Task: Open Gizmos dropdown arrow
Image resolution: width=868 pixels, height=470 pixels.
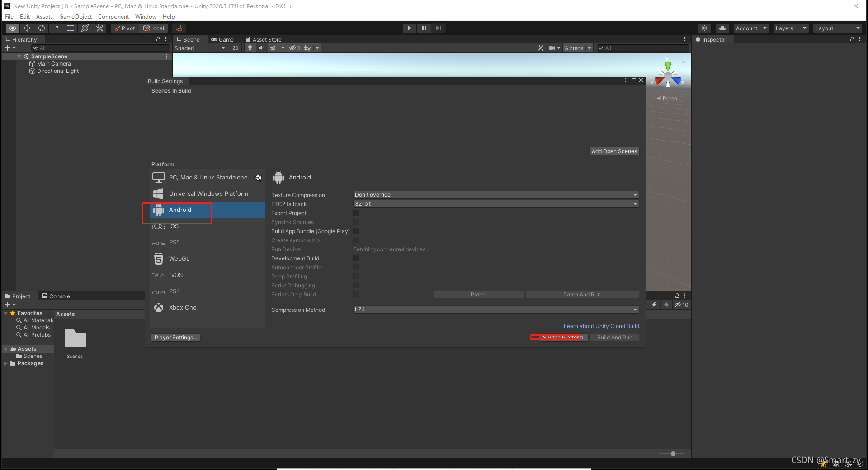Action: pyautogui.click(x=590, y=48)
